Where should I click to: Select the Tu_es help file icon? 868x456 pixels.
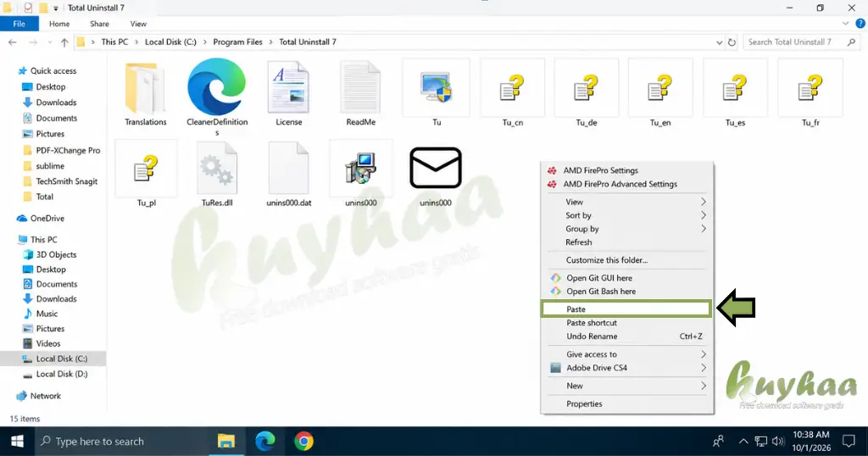point(735,88)
